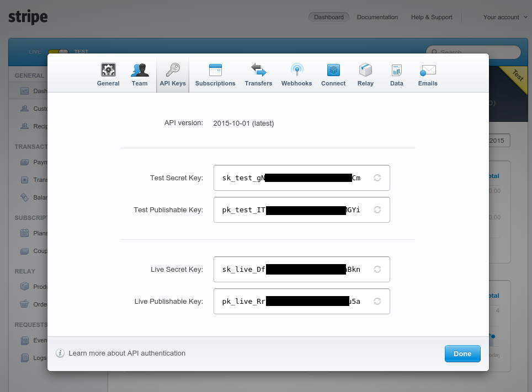
Task: Switch to the Relay tab label
Action: point(365,83)
